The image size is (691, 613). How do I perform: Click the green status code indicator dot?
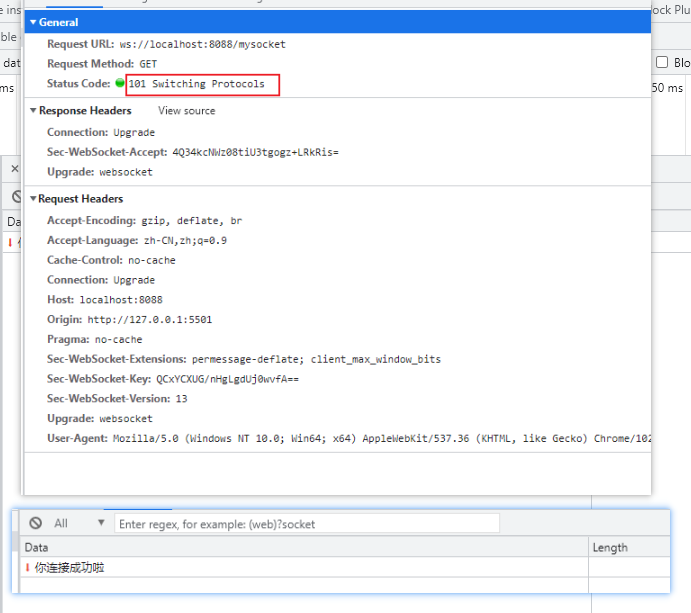(x=120, y=83)
